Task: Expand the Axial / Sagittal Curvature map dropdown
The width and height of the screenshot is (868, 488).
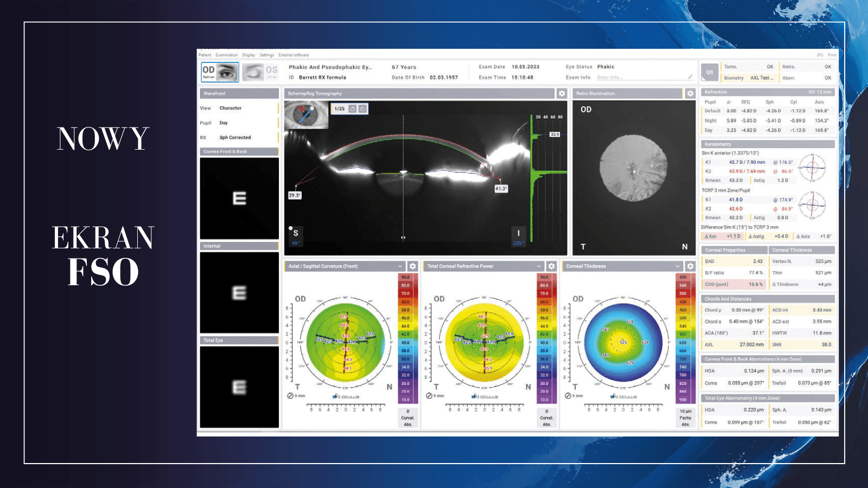Action: pos(400,266)
